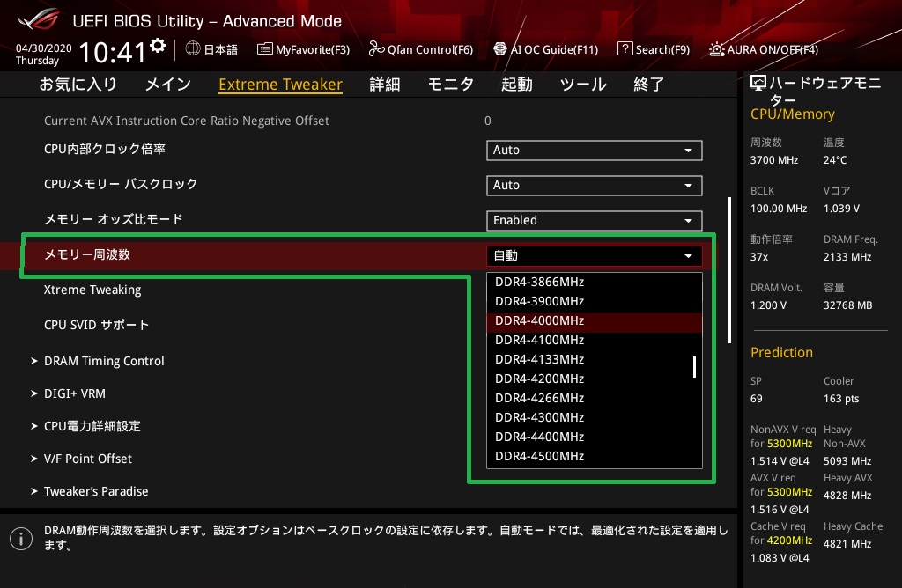Viewport: 902px width, 588px height.
Task: Open Qfan Control(F6)
Action: click(x=420, y=49)
